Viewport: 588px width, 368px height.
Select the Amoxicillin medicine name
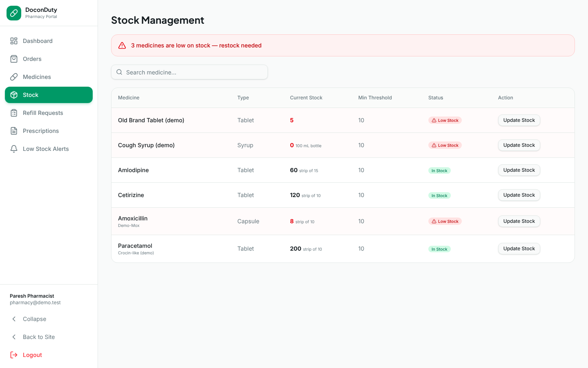click(x=133, y=218)
